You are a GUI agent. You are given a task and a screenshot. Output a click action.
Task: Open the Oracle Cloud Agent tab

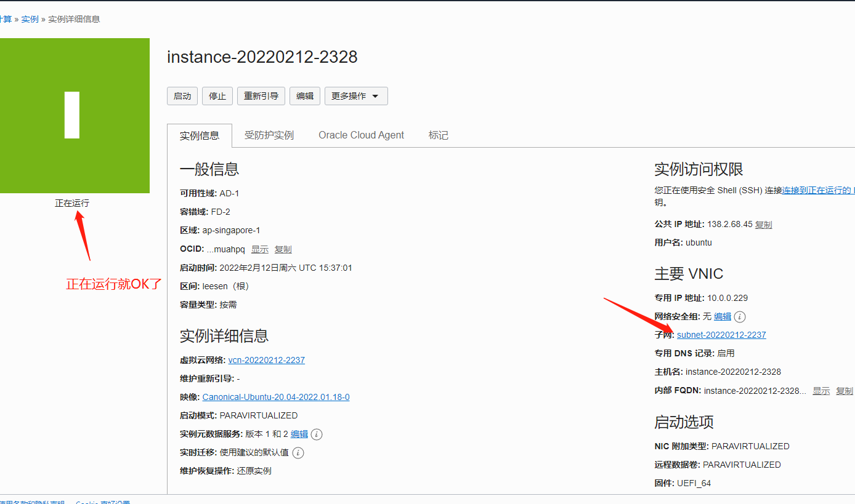[361, 135]
